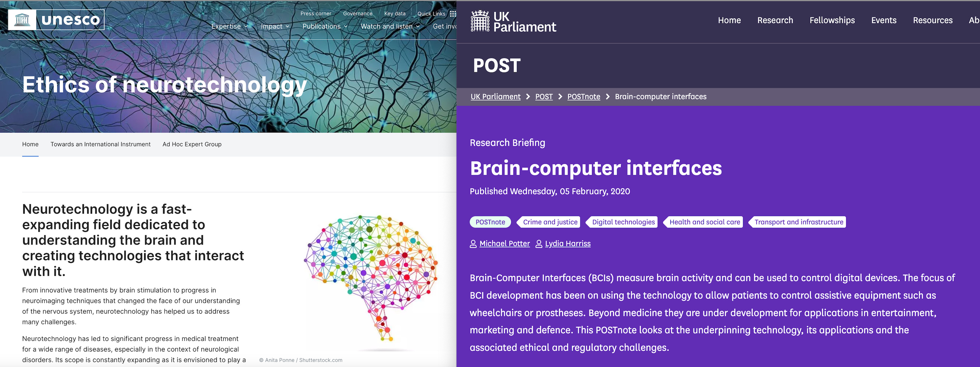980x367 pixels.
Task: Open the Governance link
Action: point(358,14)
